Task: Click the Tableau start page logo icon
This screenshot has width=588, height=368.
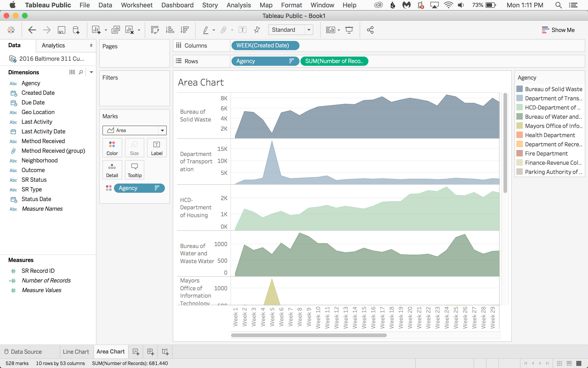Action: click(x=11, y=30)
